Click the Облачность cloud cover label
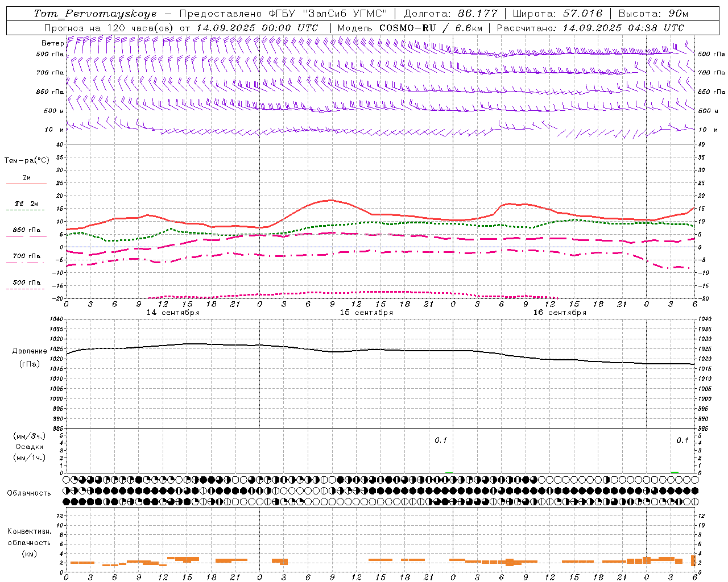The width and height of the screenshot is (728, 582). tap(29, 493)
